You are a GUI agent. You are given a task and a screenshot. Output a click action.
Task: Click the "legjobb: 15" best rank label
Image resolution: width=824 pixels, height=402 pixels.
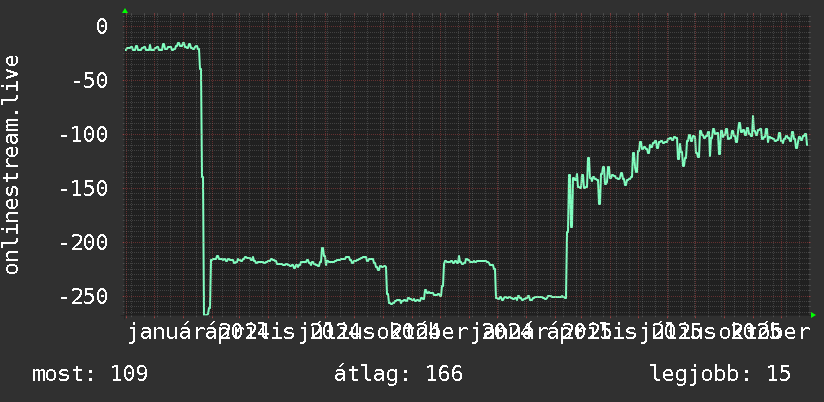720,374
